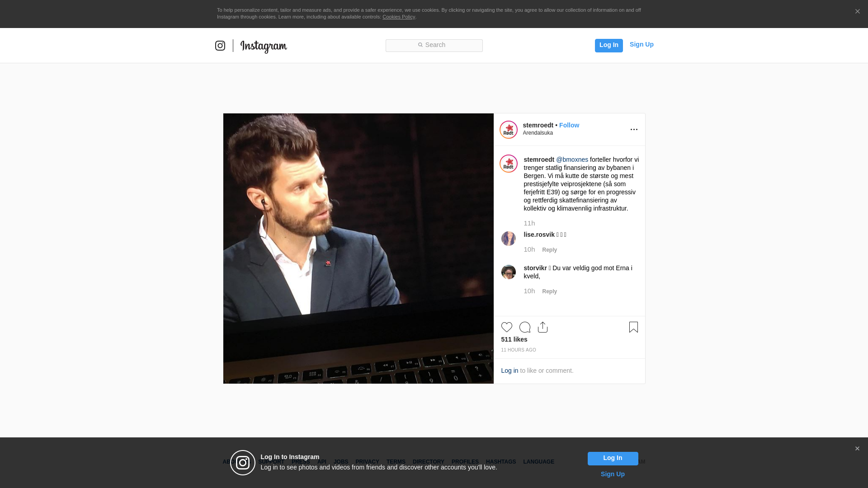This screenshot has height=488, width=868.
Task: Open the TERMS footer link
Action: [x=396, y=462]
